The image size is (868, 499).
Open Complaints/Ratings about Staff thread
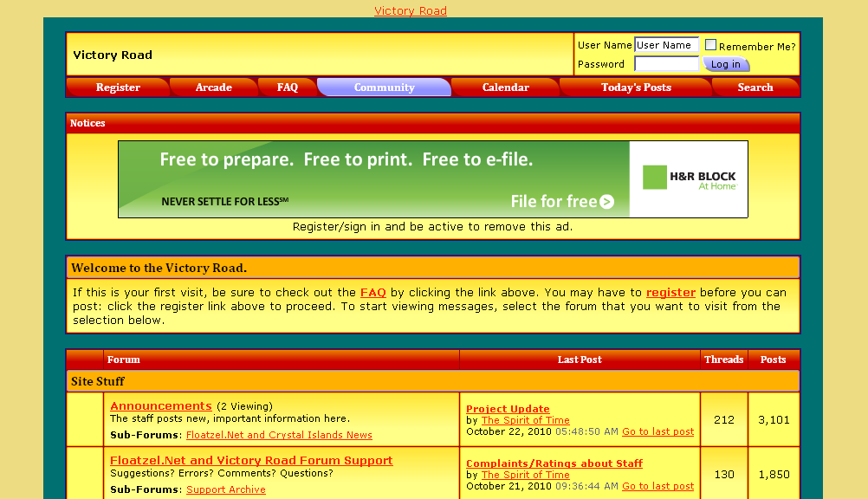(x=554, y=463)
